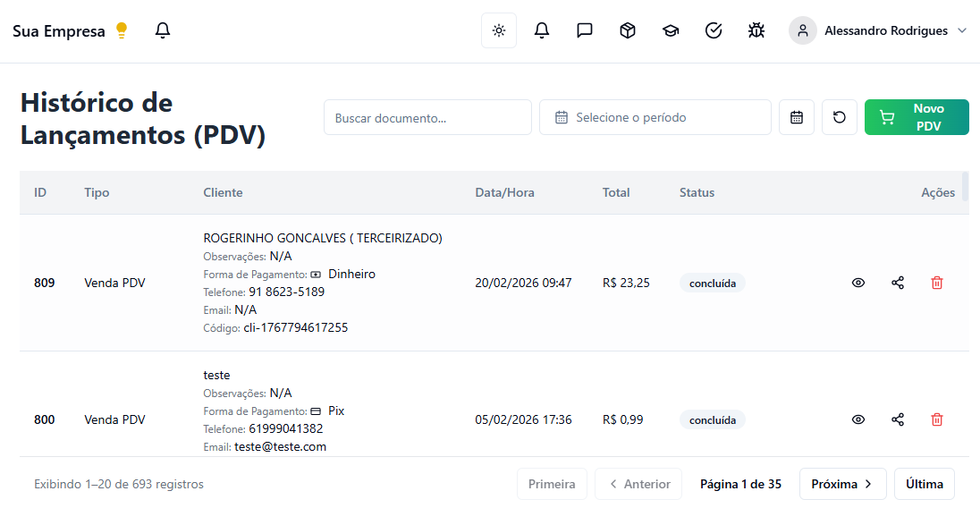The height and width of the screenshot is (525, 980).
Task: Open the package box icon in header
Action: (628, 30)
